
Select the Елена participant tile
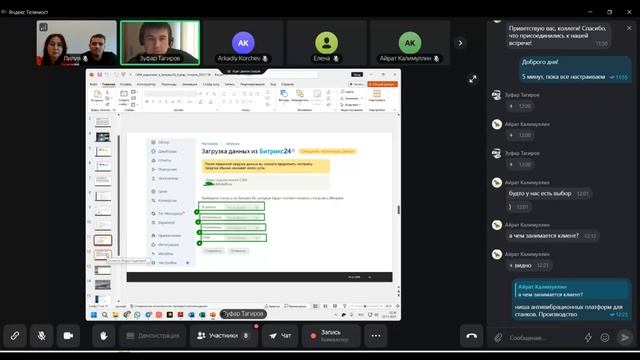(327, 43)
